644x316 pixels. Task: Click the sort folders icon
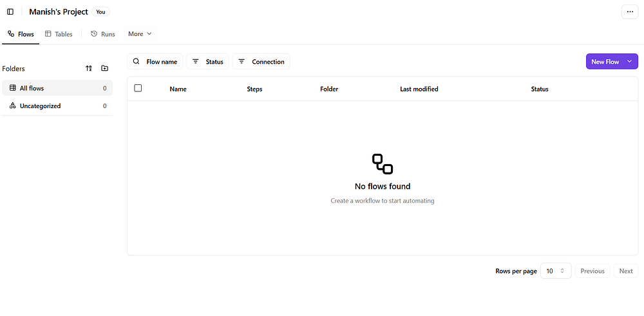(89, 68)
